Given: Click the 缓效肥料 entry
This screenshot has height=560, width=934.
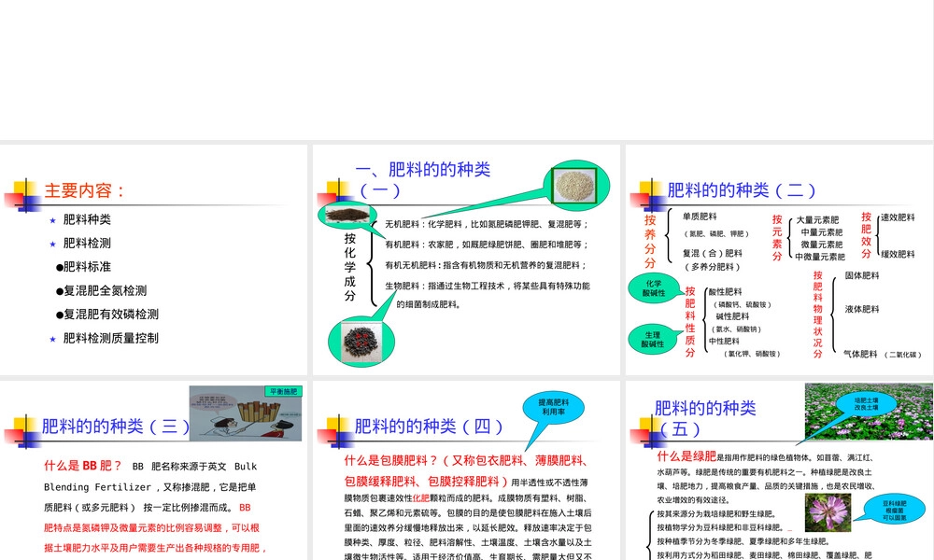Looking at the screenshot, I should (898, 255).
